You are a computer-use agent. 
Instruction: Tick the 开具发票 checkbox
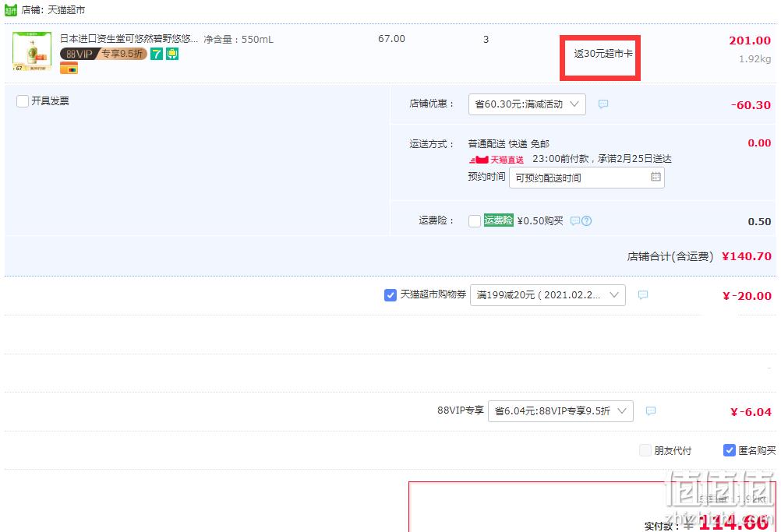[23, 101]
